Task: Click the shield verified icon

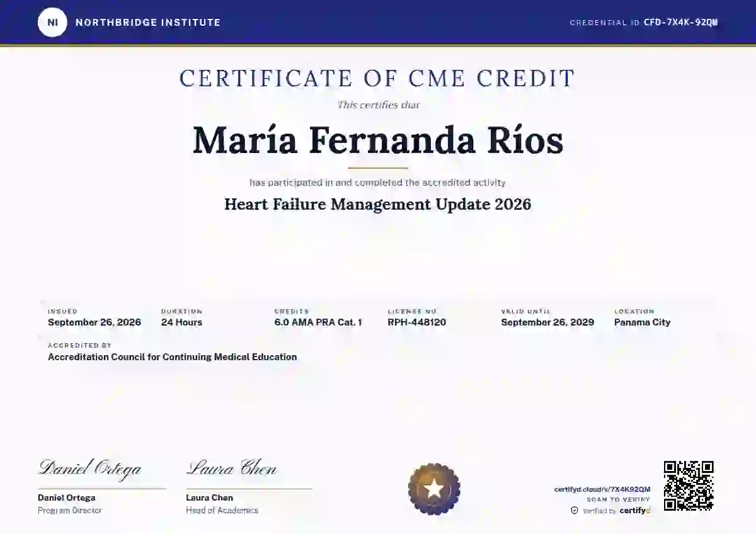Action: coord(575,511)
